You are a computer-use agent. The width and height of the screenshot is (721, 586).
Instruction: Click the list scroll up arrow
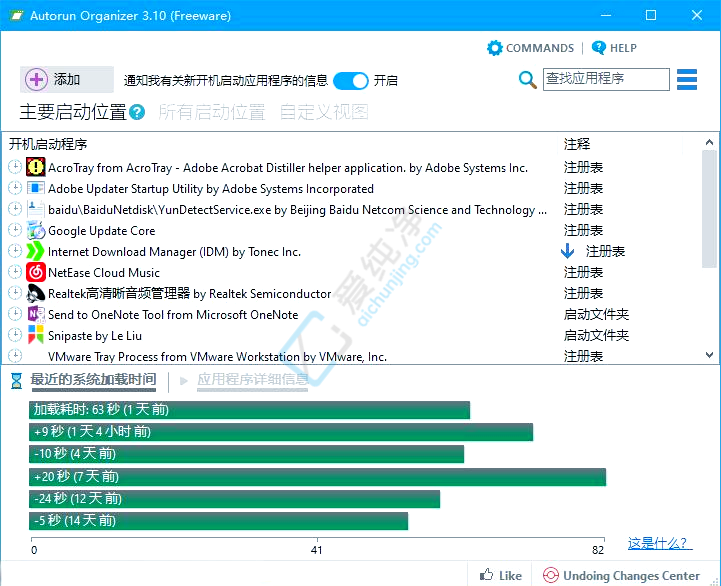[709, 143]
